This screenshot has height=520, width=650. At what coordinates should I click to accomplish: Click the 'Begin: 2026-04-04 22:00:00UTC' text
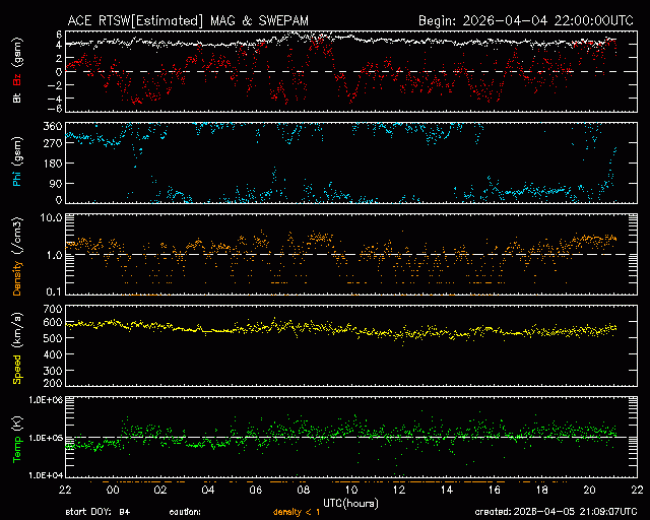(526, 21)
